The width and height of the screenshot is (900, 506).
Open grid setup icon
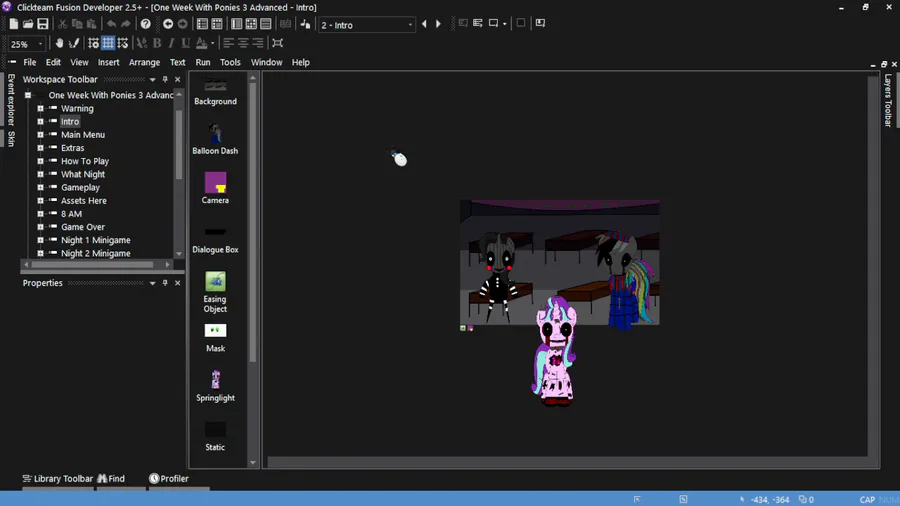[x=94, y=43]
